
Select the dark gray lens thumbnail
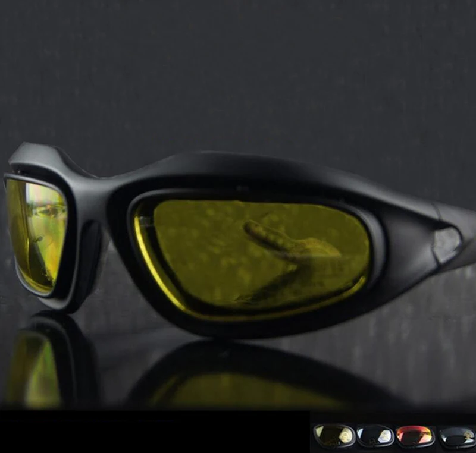tap(456, 436)
